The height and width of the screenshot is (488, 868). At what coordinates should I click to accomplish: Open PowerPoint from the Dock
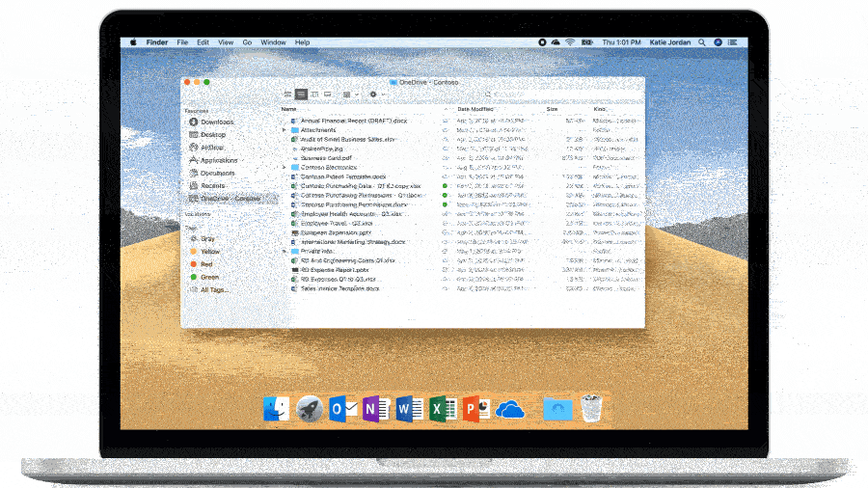coord(476,410)
